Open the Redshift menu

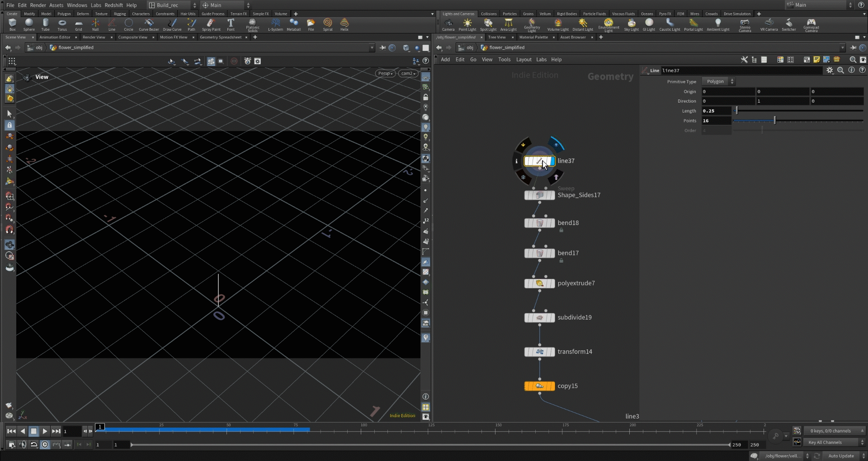click(113, 5)
